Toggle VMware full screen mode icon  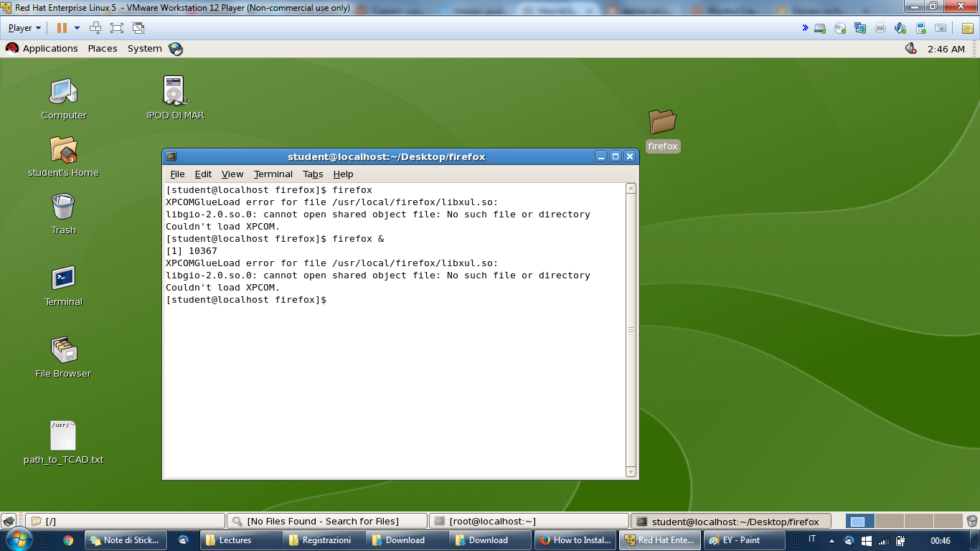click(x=117, y=28)
